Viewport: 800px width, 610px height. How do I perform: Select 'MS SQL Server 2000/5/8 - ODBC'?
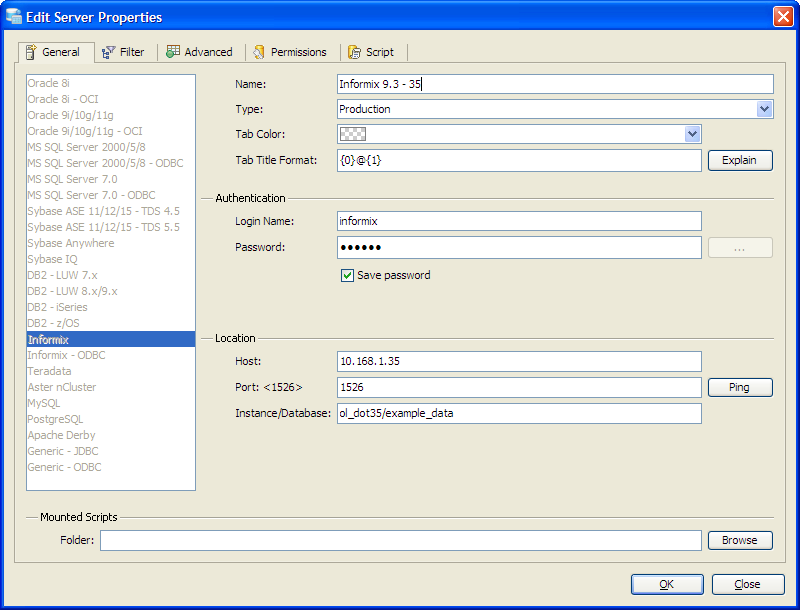point(111,163)
